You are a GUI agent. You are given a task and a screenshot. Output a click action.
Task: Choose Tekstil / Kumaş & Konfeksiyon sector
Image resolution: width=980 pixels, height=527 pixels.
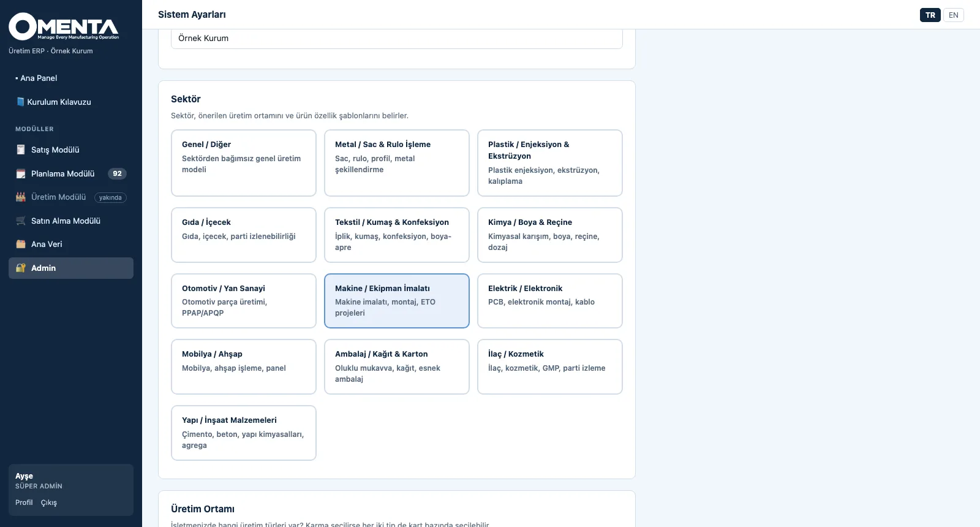click(x=397, y=235)
